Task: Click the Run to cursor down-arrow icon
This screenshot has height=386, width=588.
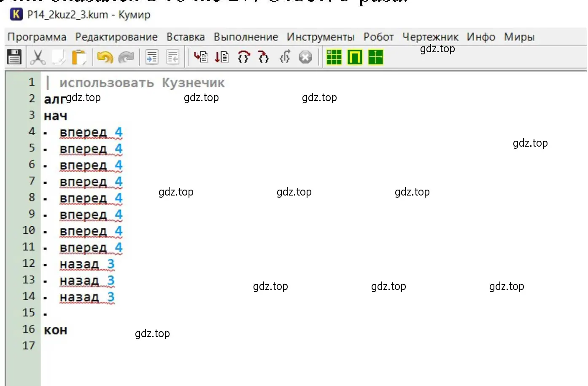Action: click(x=222, y=56)
